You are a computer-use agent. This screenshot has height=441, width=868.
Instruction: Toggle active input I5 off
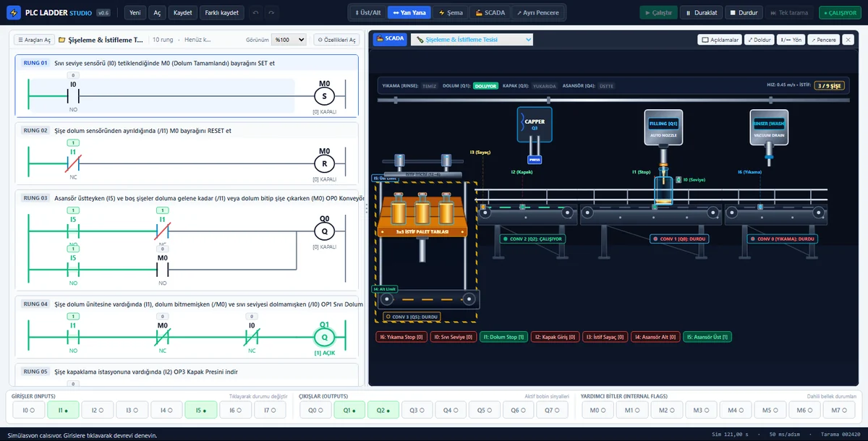(x=200, y=410)
